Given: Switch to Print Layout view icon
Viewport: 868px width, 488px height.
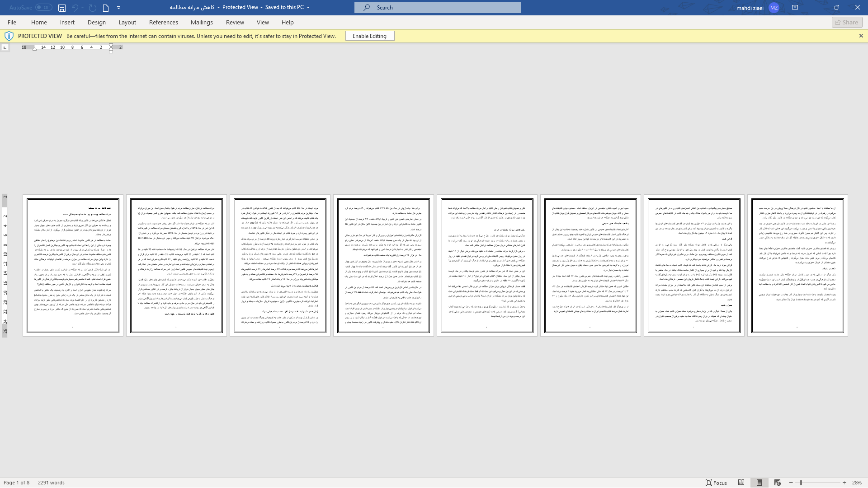Looking at the screenshot, I should (x=759, y=483).
